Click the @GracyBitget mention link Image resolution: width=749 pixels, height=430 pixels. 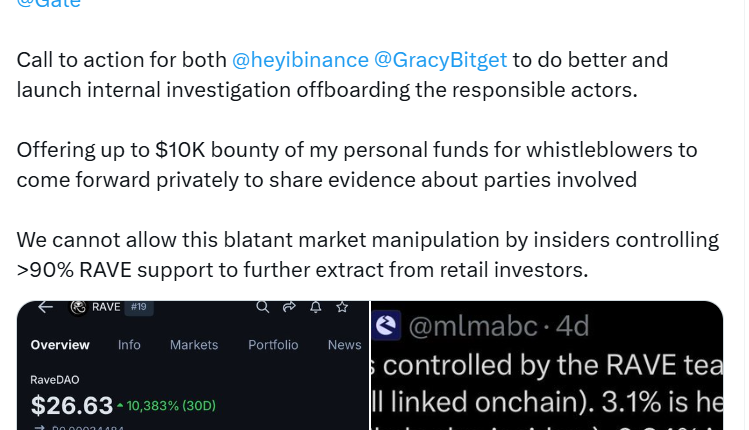(x=440, y=60)
